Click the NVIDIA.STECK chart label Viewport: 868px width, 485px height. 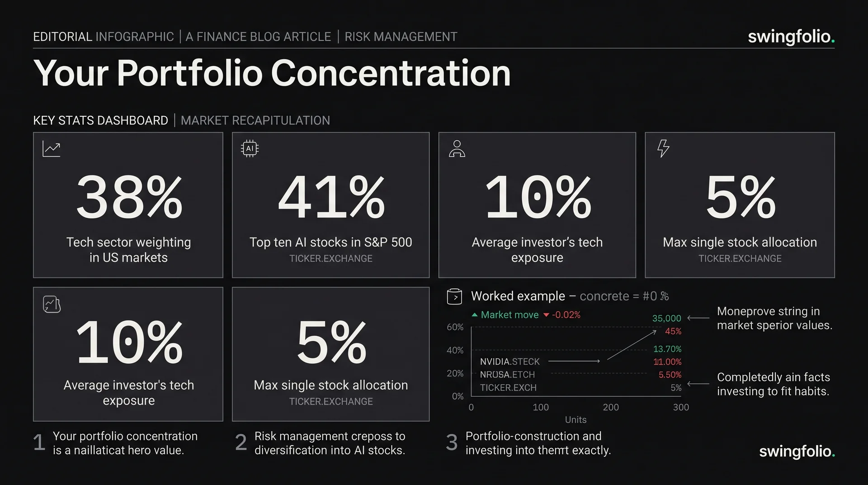coord(510,361)
